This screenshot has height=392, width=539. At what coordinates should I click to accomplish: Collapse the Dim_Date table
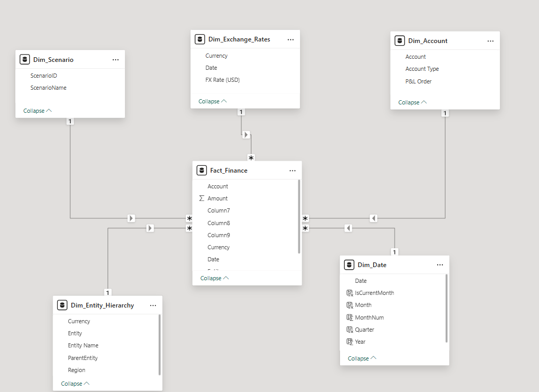(358, 358)
